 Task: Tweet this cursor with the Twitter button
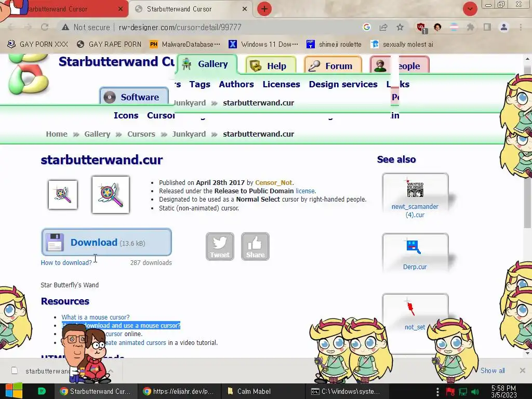[220, 246]
